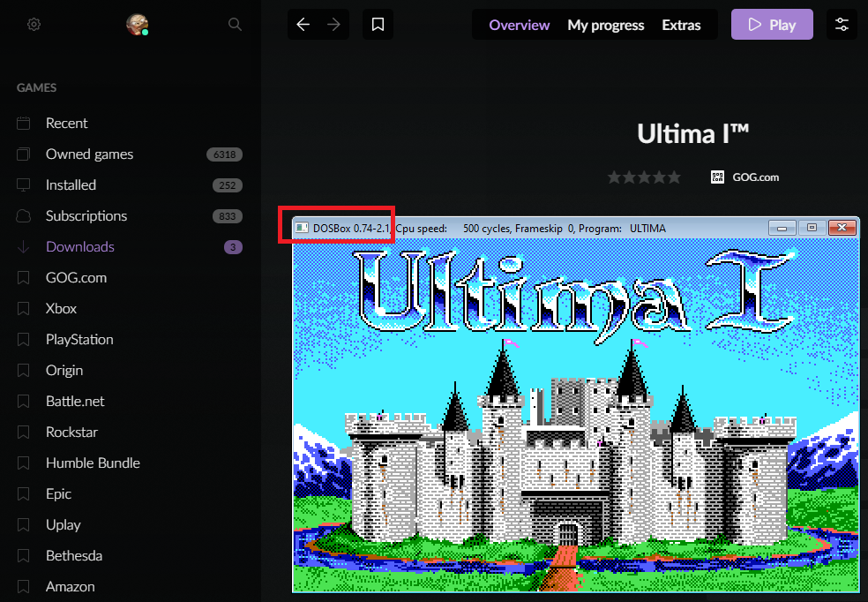Select Humble Bundle in the sidebar
This screenshot has height=602, width=868.
click(x=93, y=463)
